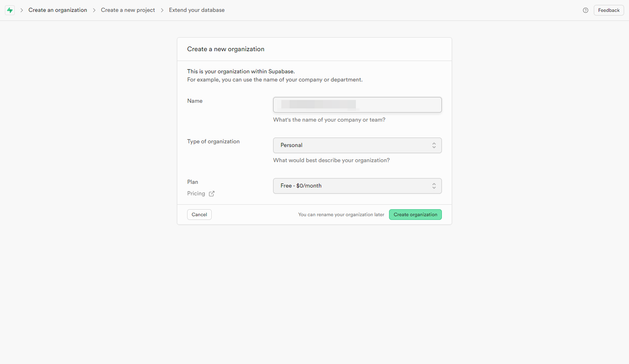Click the chevron before Create a new project
The image size is (629, 364).
coord(94,10)
